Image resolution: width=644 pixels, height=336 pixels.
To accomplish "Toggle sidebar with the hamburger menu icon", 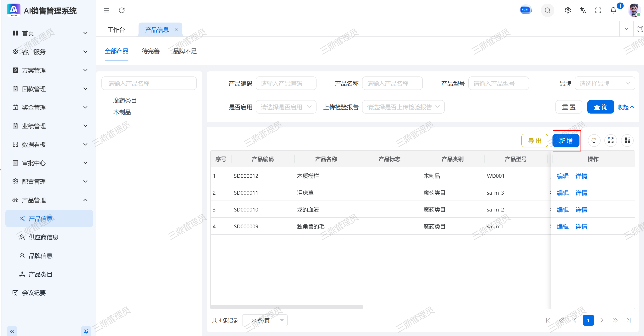I will tap(106, 10).
